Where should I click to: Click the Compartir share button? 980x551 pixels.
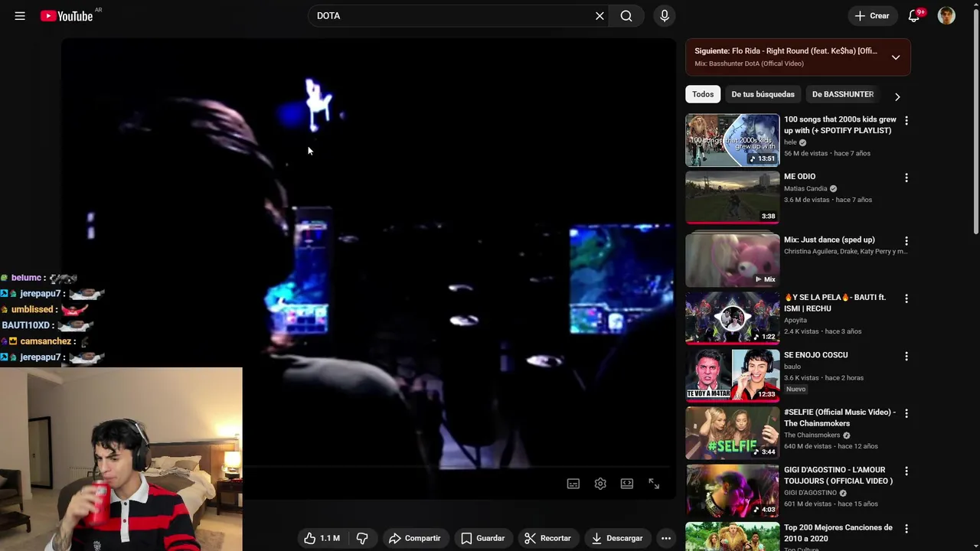tap(414, 538)
